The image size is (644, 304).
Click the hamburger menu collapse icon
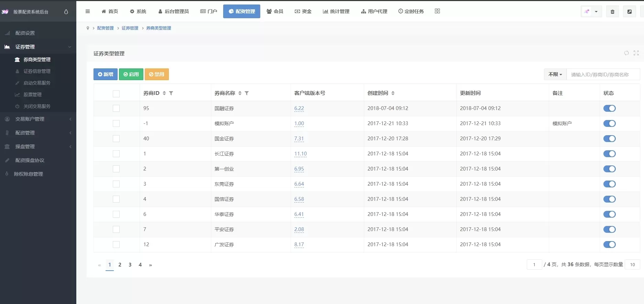pyautogui.click(x=88, y=11)
